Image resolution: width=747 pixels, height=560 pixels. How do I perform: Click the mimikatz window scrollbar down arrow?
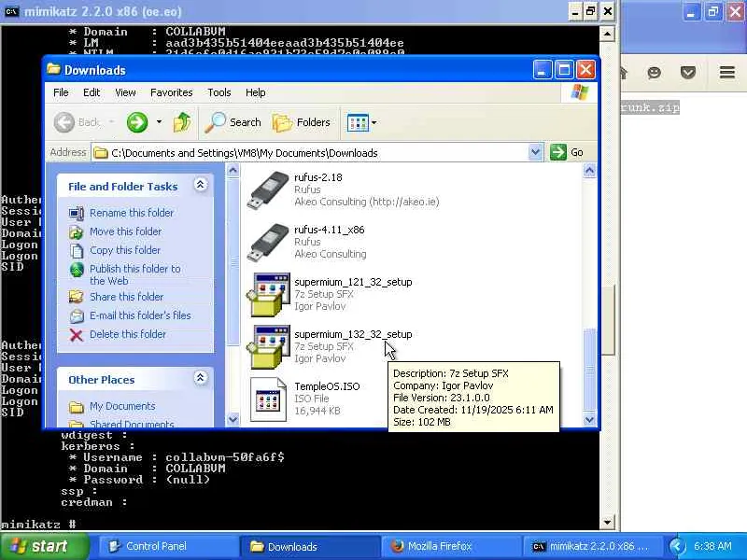click(x=607, y=522)
